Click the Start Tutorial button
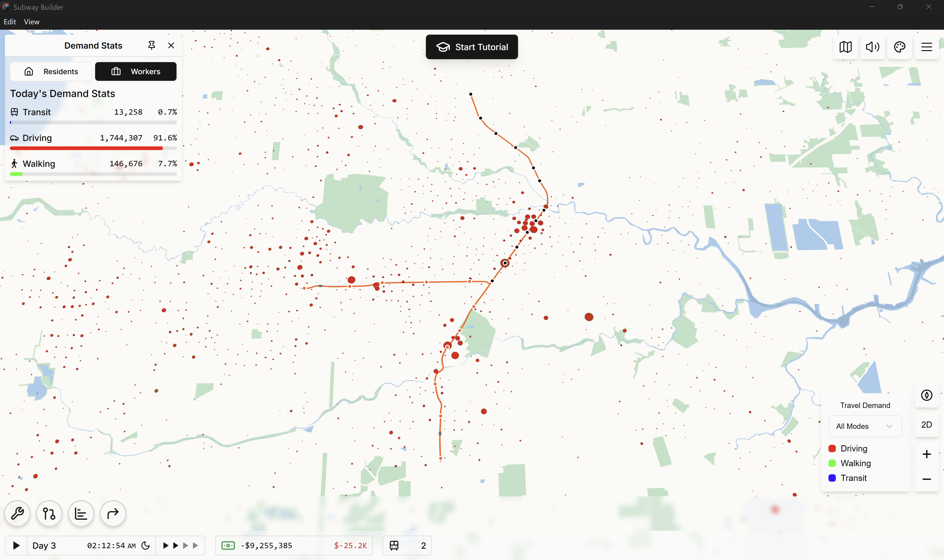Image resolution: width=944 pixels, height=560 pixels. (x=472, y=47)
